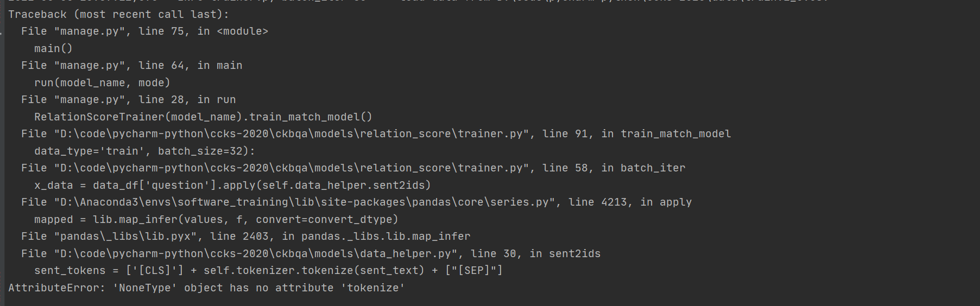The height and width of the screenshot is (306, 980).
Task: Click 'NoneType' in the error message
Action: tap(145, 288)
